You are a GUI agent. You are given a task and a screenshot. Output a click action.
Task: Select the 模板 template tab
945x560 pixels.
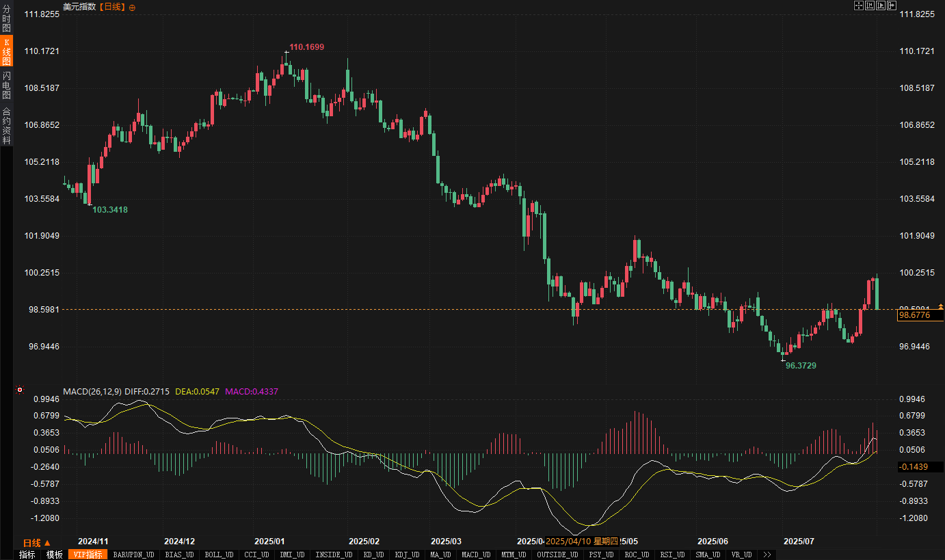[x=55, y=555]
